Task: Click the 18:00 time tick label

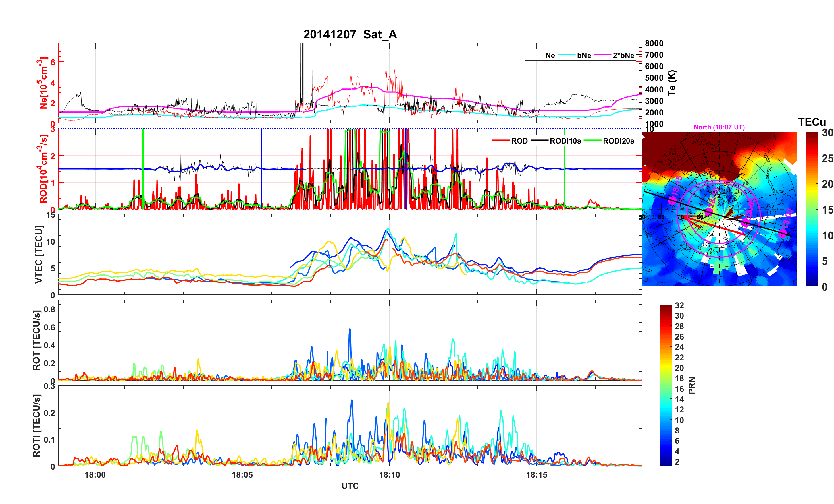Action: pos(95,474)
